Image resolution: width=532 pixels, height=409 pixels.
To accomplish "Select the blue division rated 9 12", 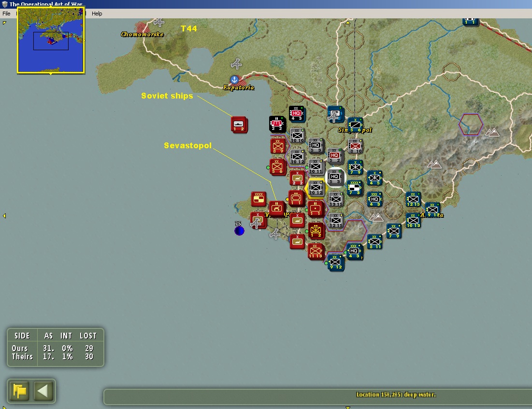I will [335, 263].
